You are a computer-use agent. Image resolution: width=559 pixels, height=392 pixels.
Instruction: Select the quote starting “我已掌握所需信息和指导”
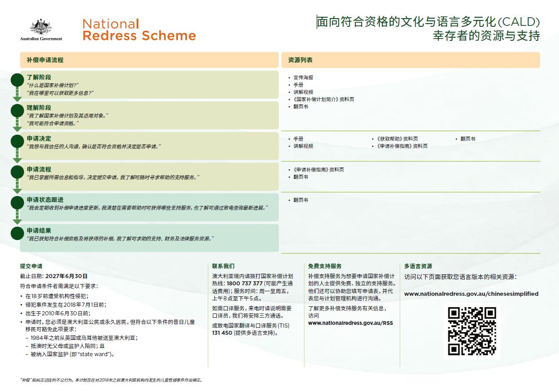pyautogui.click(x=113, y=177)
